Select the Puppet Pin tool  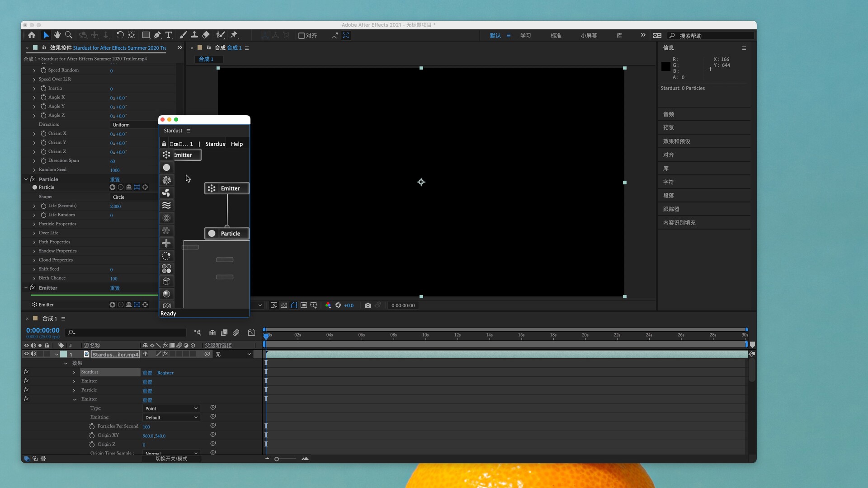click(x=234, y=35)
